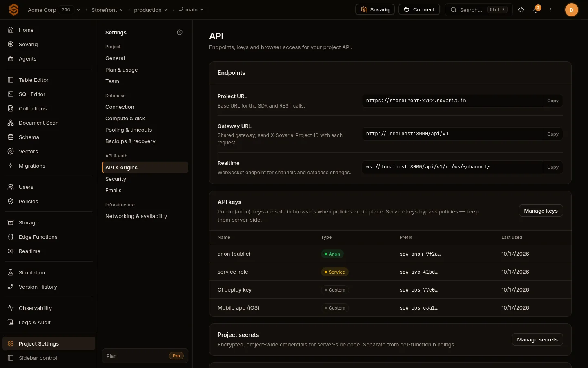This screenshot has height=368, width=588.
Task: Open the Sovariq button in header
Action: [375, 9]
